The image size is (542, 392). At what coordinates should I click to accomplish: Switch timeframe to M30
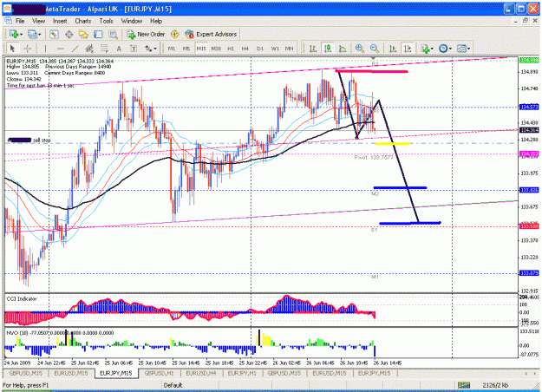[216, 49]
